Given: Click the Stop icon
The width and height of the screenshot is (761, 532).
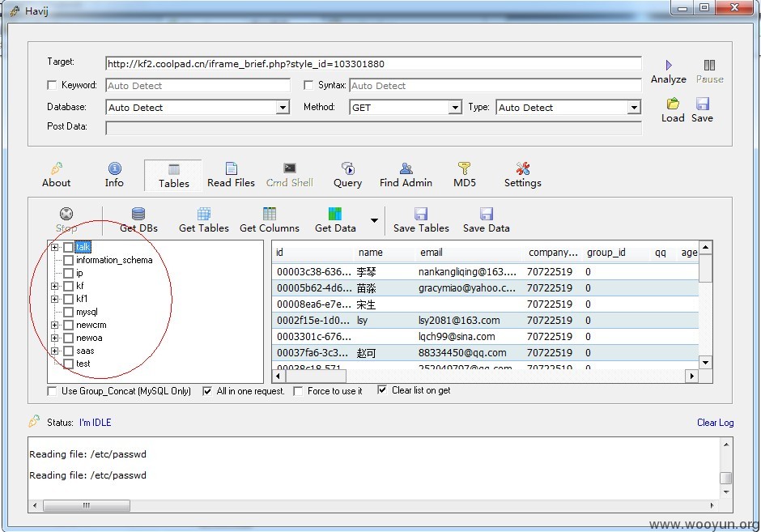Looking at the screenshot, I should (x=66, y=214).
